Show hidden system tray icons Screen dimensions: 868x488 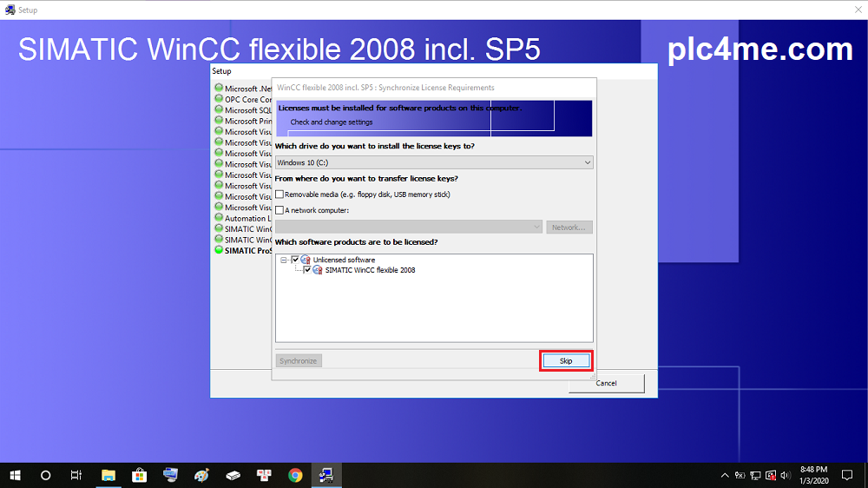pyautogui.click(x=725, y=475)
